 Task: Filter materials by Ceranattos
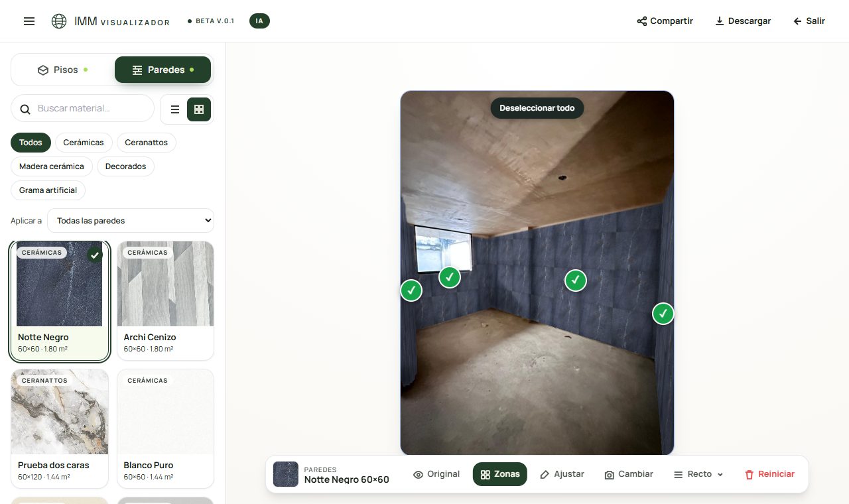147,143
